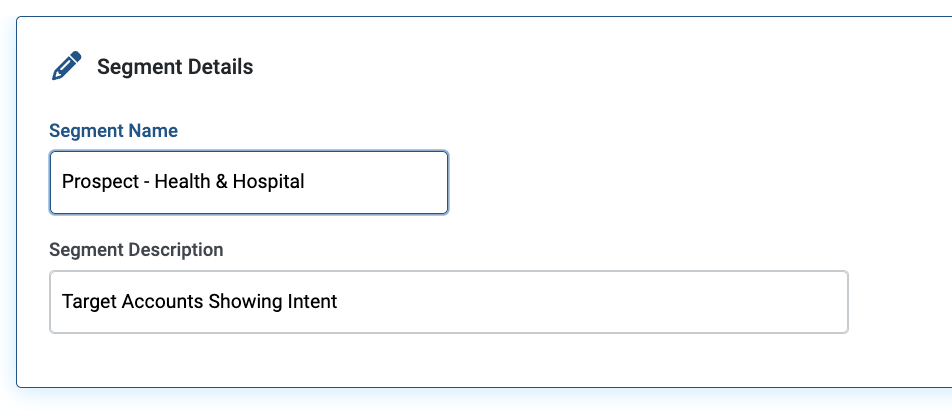The image size is (952, 416).
Task: Click empty space right of Hospital text
Action: point(376,182)
